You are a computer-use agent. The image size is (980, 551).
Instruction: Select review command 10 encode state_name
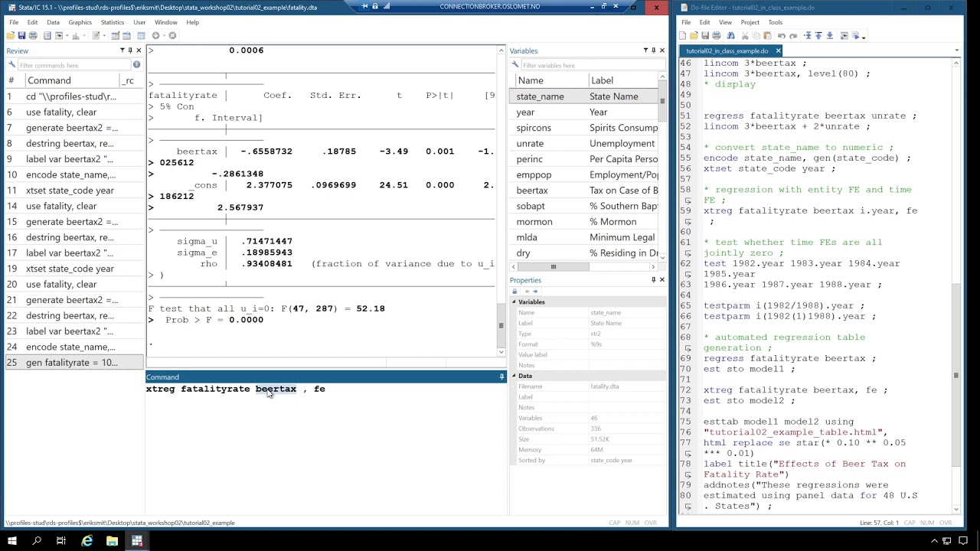[x=73, y=174]
